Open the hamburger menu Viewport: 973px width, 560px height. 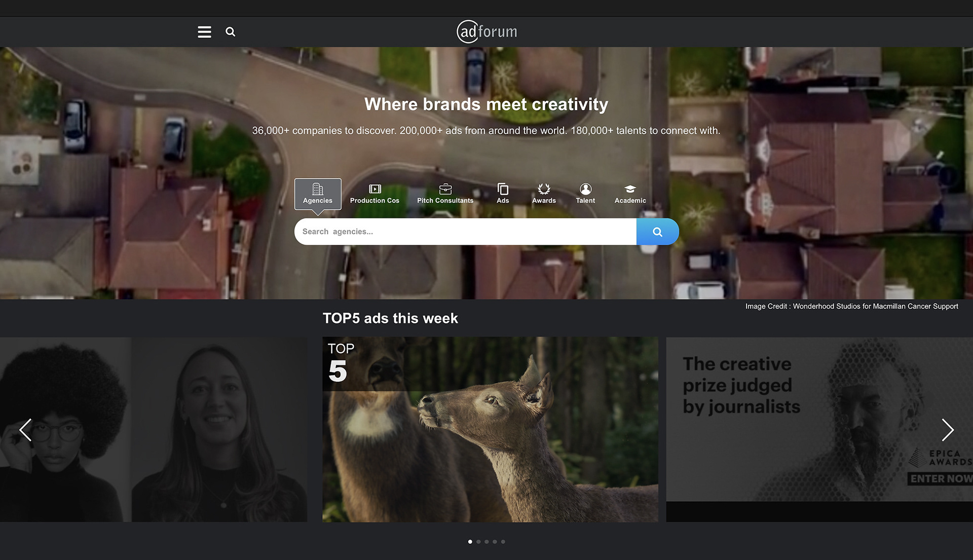click(204, 32)
